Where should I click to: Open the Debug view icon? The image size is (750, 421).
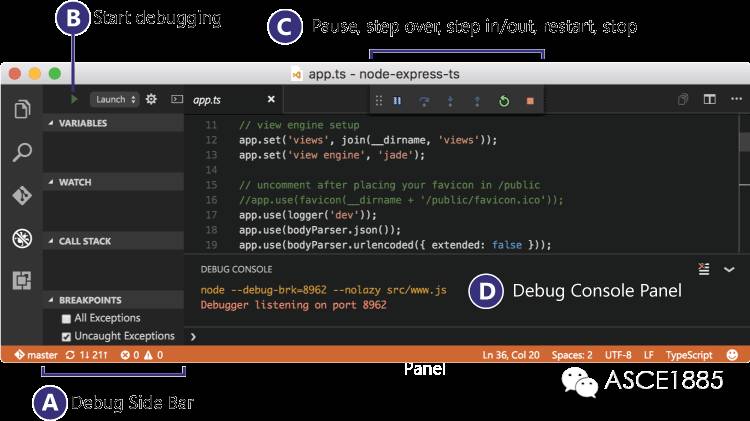22,238
